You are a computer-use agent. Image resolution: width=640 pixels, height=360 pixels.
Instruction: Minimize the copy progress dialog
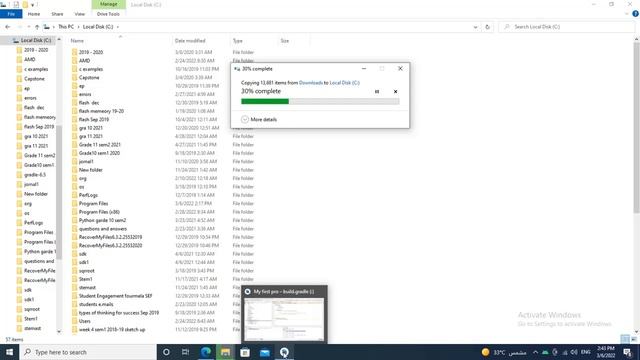(x=364, y=69)
